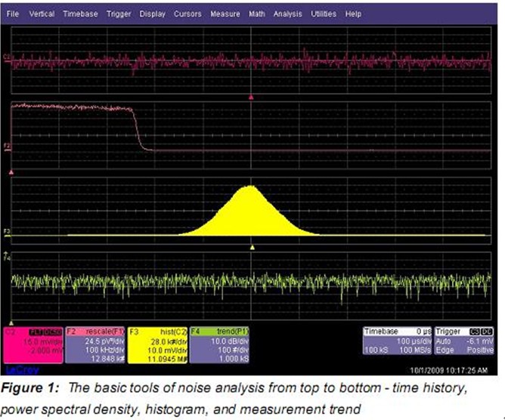Viewport: 505px width, 420px height.
Task: Open the Timebase menu
Action: 80,14
